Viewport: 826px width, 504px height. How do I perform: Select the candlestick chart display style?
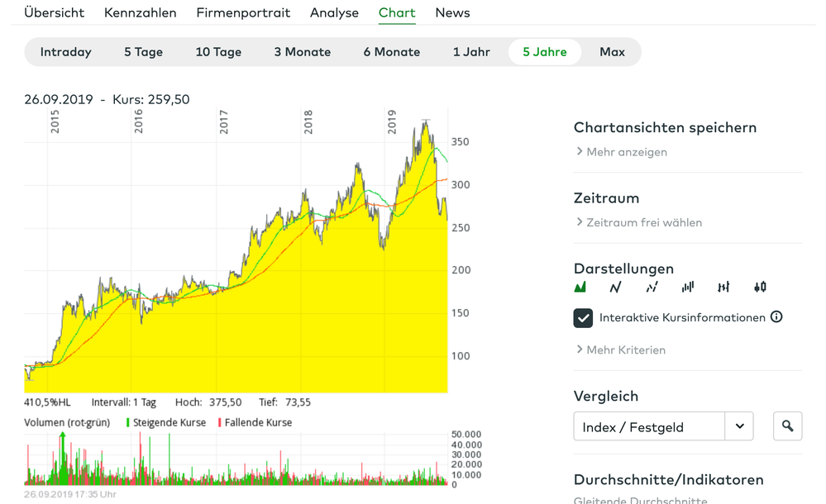pyautogui.click(x=760, y=287)
